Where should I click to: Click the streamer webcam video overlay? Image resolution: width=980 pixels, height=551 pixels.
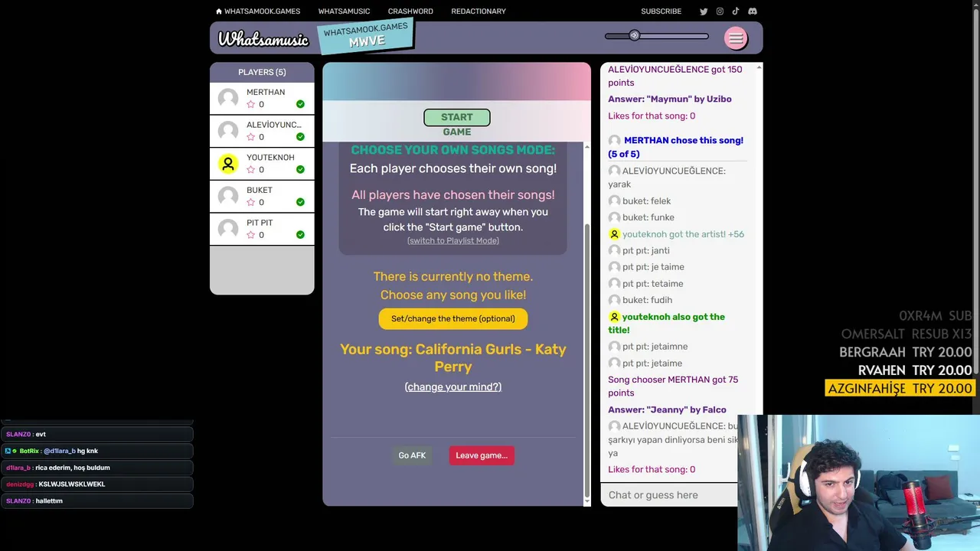[x=858, y=483]
